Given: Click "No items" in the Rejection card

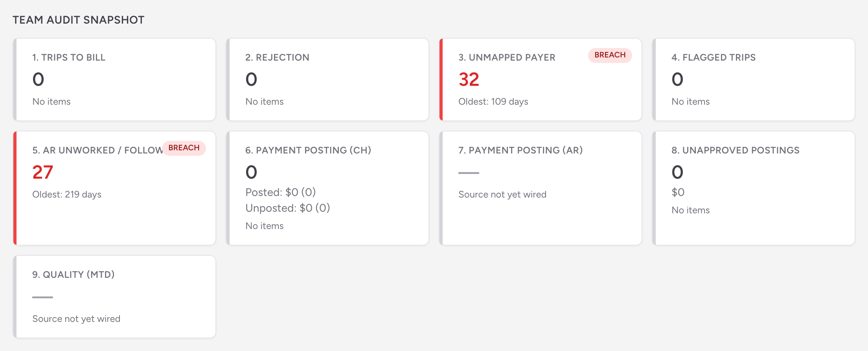Looking at the screenshot, I should tap(265, 102).
